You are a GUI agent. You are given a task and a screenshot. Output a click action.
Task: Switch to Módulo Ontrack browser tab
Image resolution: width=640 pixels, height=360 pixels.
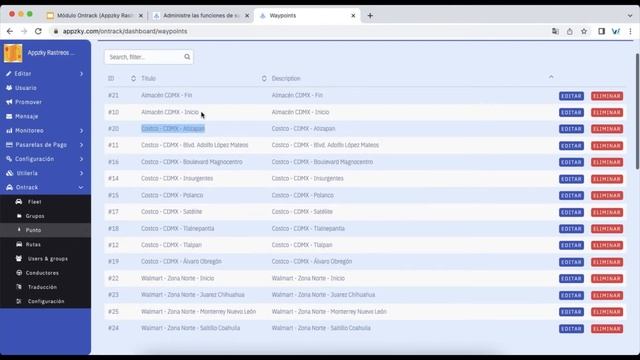point(95,16)
